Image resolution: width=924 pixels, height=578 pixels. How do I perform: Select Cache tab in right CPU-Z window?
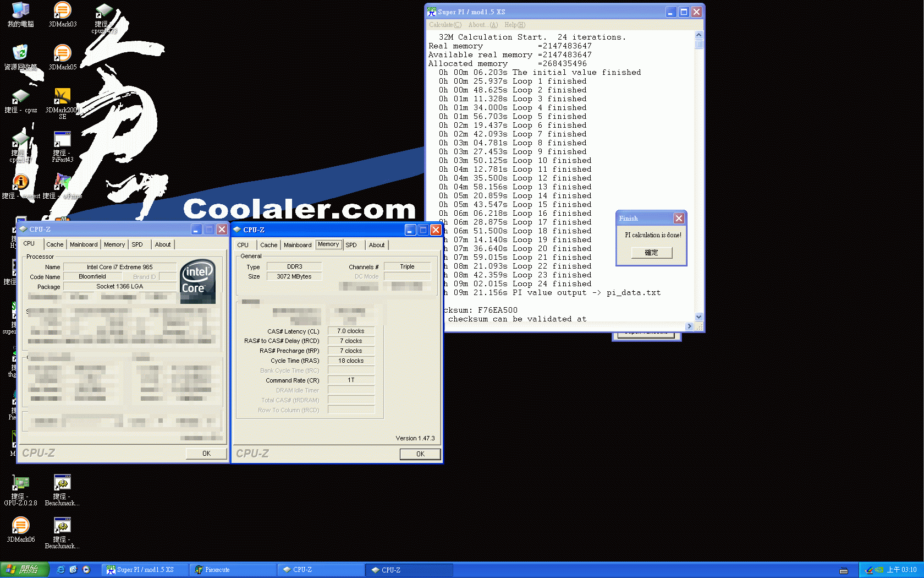pyautogui.click(x=269, y=245)
